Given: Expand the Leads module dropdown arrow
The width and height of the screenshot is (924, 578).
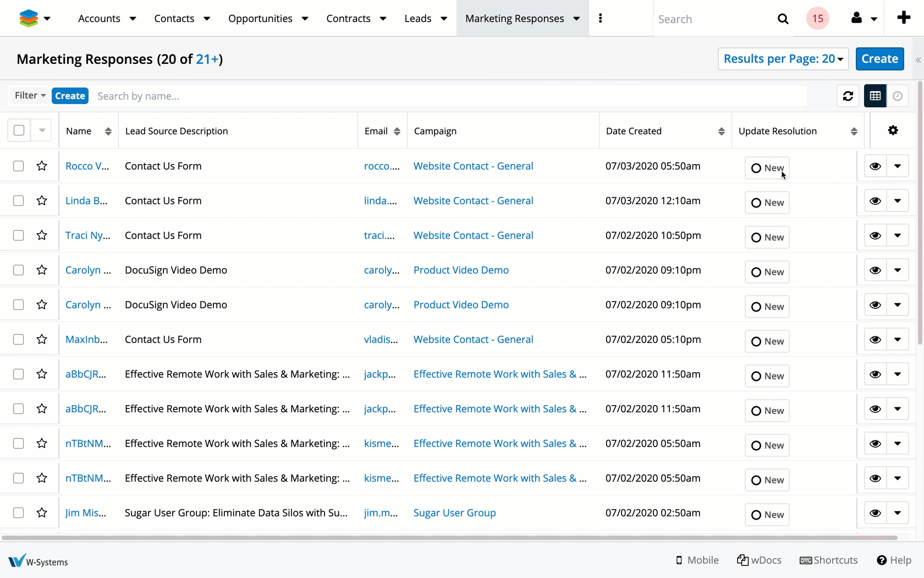Looking at the screenshot, I should pos(444,19).
